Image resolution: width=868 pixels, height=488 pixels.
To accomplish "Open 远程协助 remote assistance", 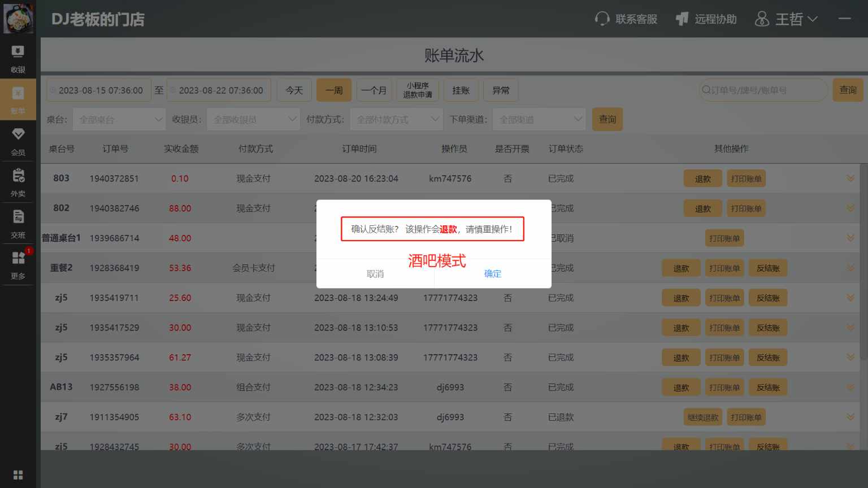I will pos(706,19).
